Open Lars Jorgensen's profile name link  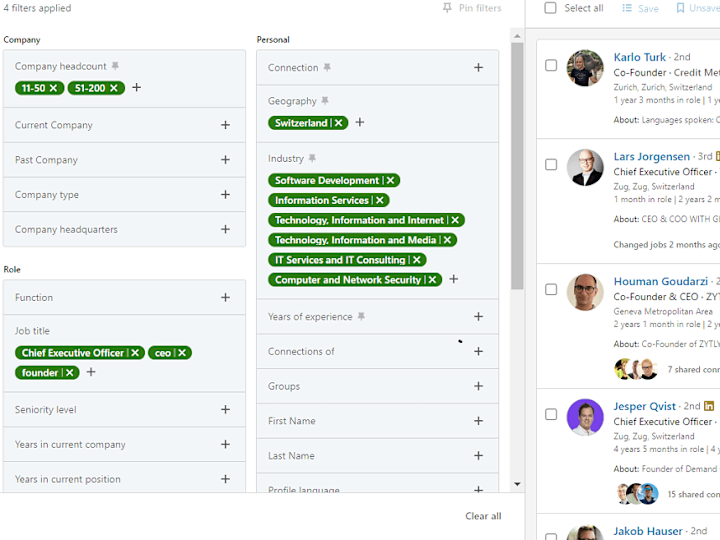click(651, 157)
